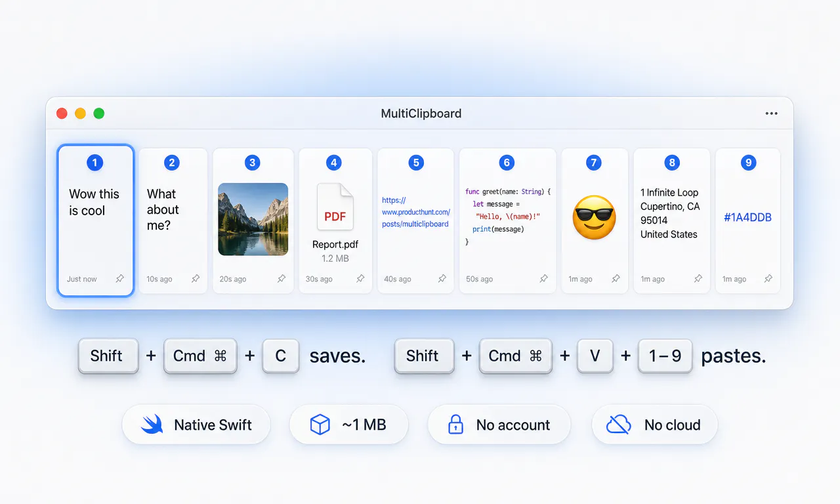This screenshot has width=840, height=504.
Task: Click the C key cap
Action: point(281,356)
